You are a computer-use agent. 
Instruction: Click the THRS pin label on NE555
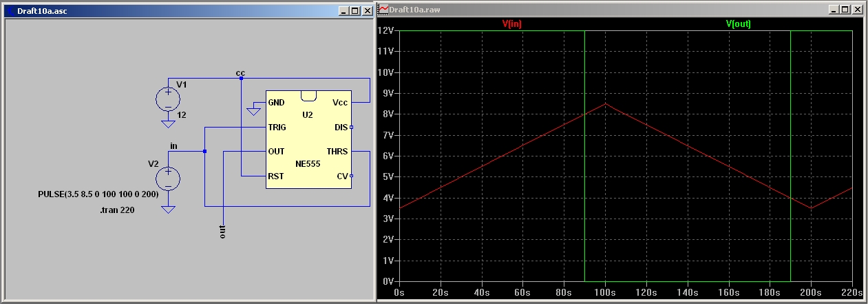tap(337, 152)
